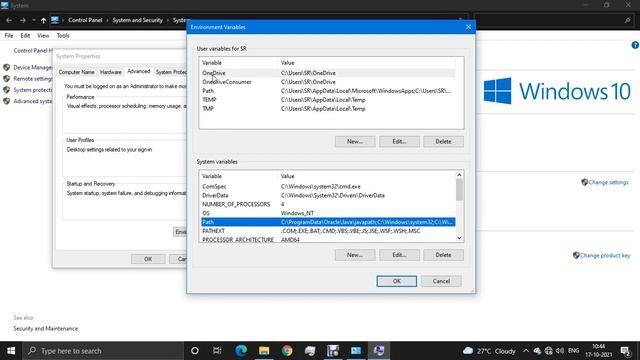
Task: Click the search magnifier icon in the Control Panel
Action: tap(627, 20)
